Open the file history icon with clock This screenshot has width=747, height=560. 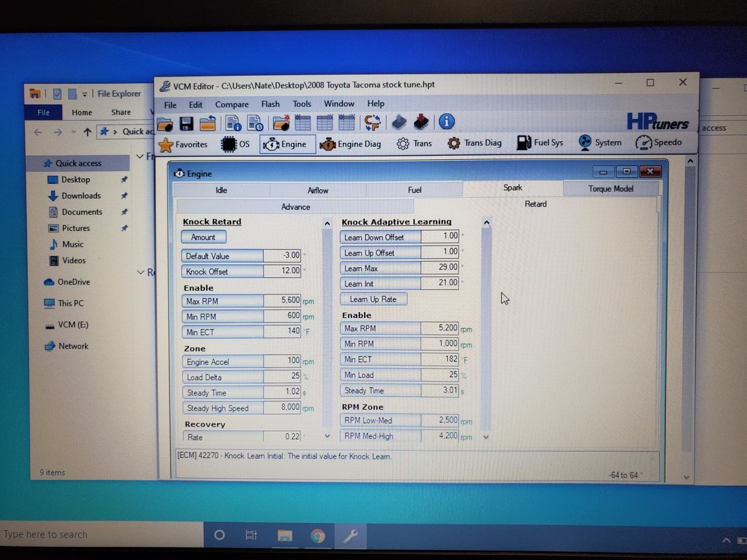coord(255,123)
